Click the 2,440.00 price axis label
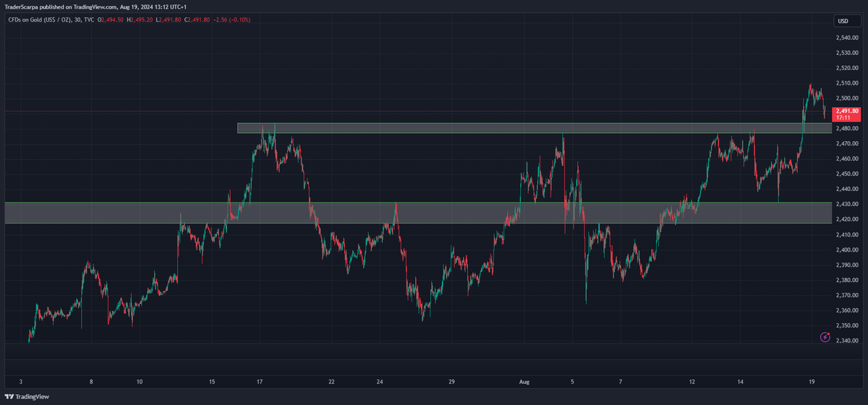Viewport: 868px width, 405px height. pos(846,189)
